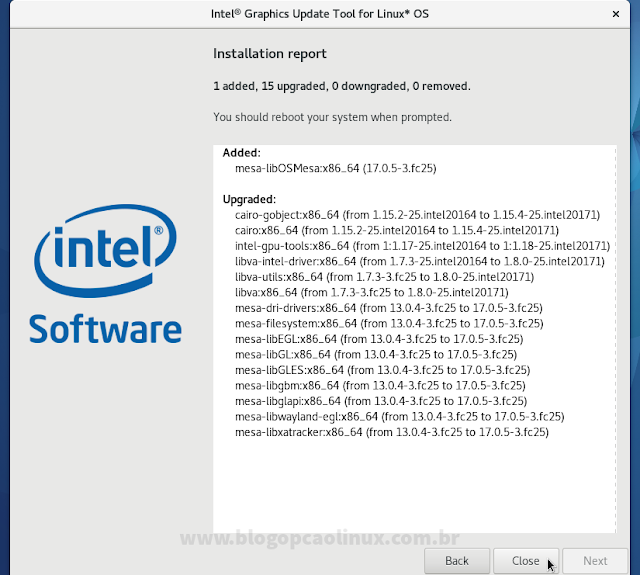Click the window title bar text
The width and height of the screenshot is (640, 575).
320,14
